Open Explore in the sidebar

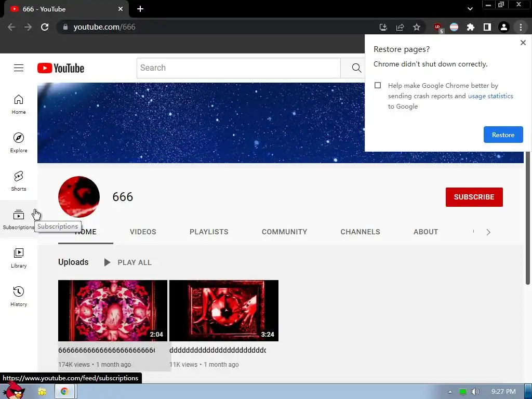[19, 142]
